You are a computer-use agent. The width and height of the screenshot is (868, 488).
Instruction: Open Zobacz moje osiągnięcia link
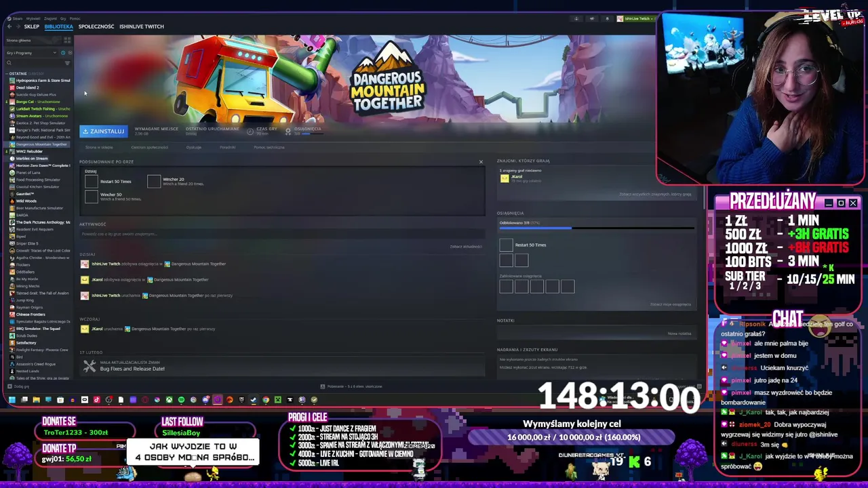tap(670, 304)
